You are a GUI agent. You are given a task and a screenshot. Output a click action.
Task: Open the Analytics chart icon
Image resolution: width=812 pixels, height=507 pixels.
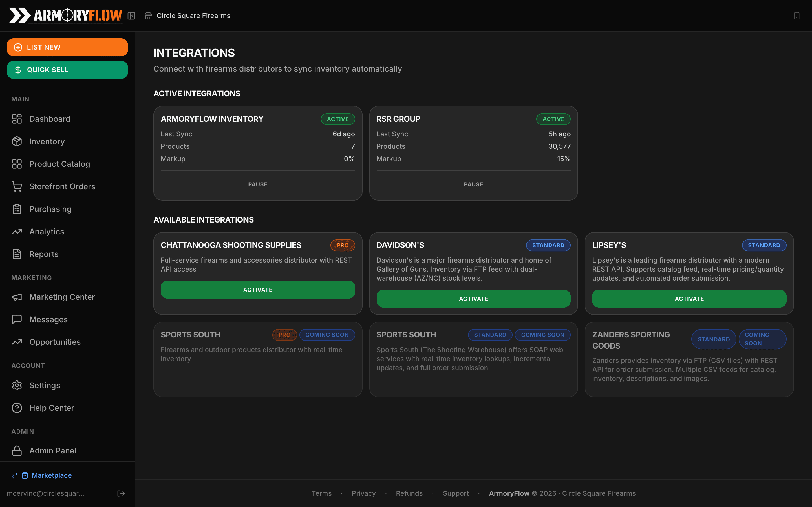point(17,231)
